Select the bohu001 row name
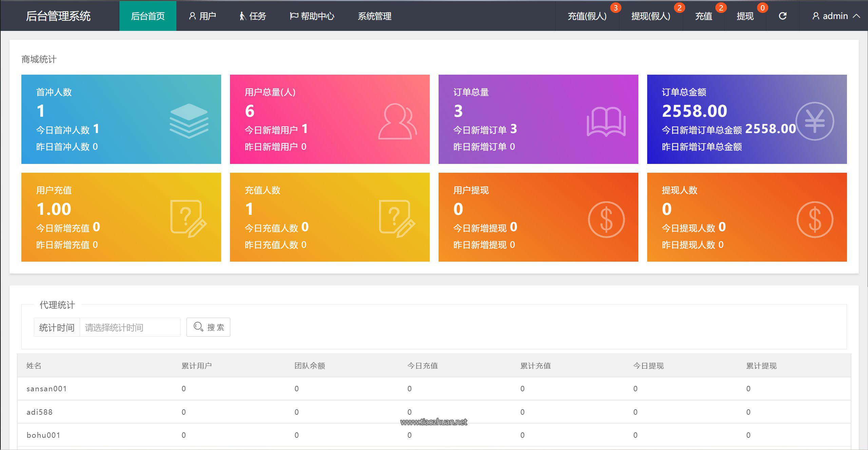Image resolution: width=868 pixels, height=450 pixels. click(43, 435)
